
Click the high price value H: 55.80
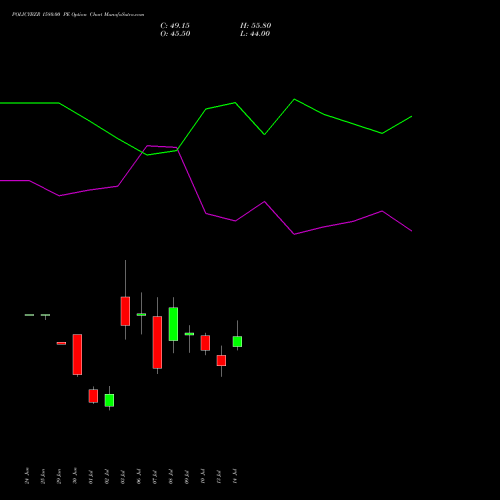click(256, 26)
